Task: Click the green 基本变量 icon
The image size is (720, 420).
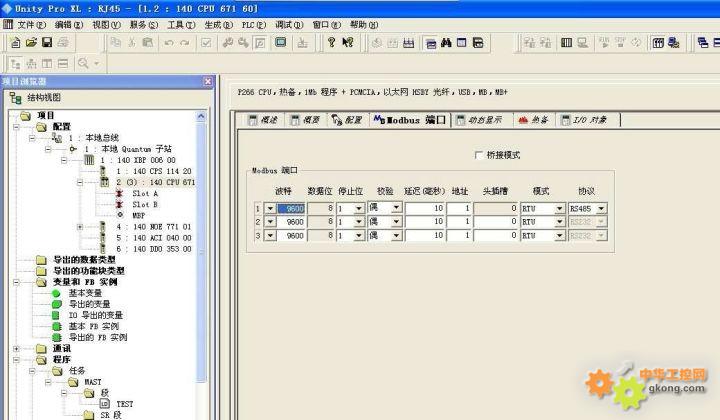Action: point(56,293)
